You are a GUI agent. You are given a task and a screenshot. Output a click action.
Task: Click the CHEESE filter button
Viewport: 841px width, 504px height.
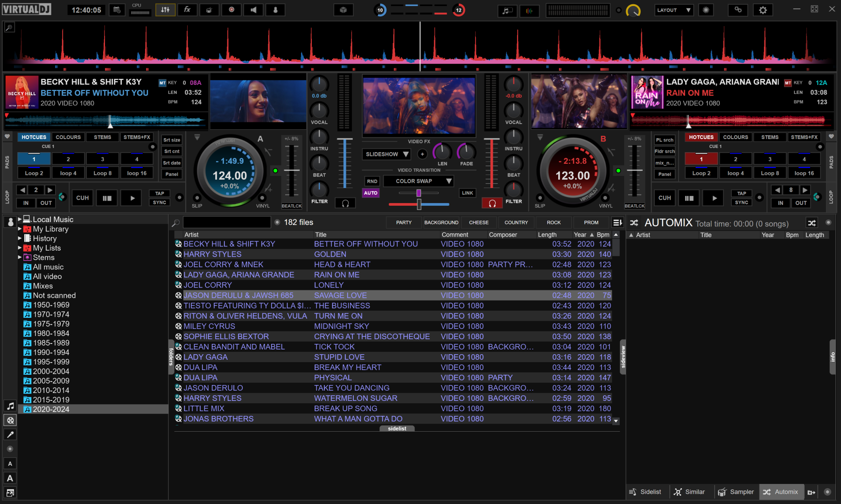tap(479, 223)
